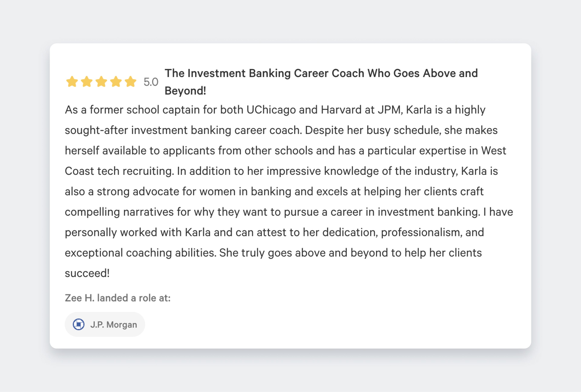Click the J.P. Morgan logo icon

click(x=79, y=324)
